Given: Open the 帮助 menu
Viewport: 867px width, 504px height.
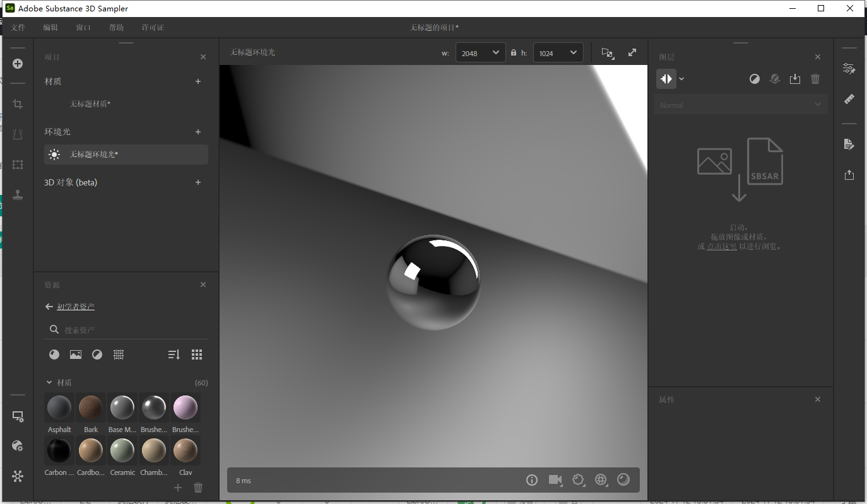Looking at the screenshot, I should [115, 27].
